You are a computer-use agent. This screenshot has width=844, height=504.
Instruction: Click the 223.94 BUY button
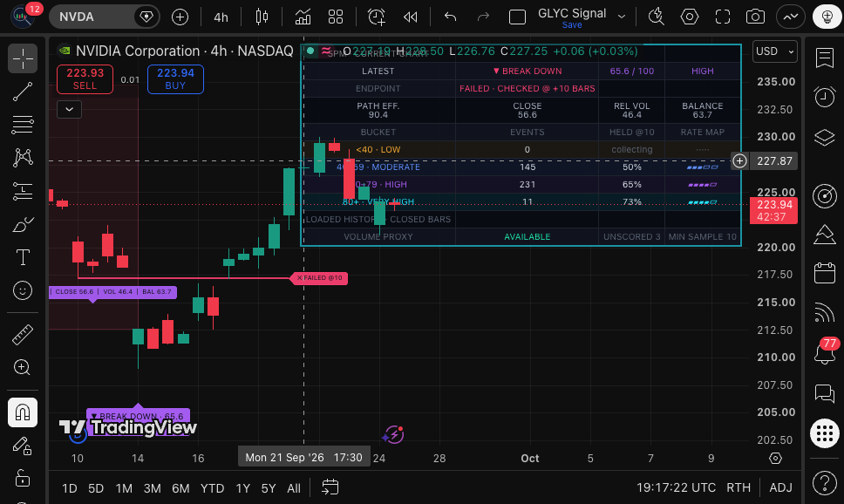(x=175, y=79)
